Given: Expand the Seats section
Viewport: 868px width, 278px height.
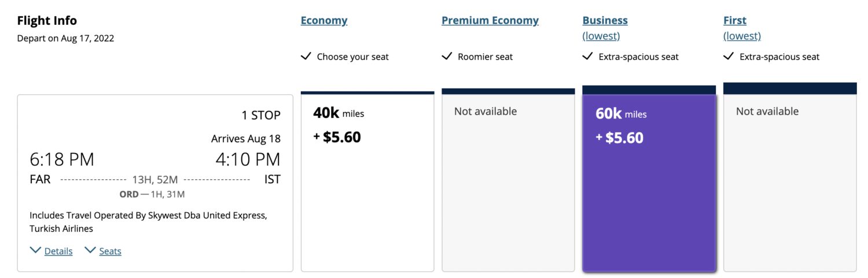Looking at the screenshot, I should click(110, 251).
